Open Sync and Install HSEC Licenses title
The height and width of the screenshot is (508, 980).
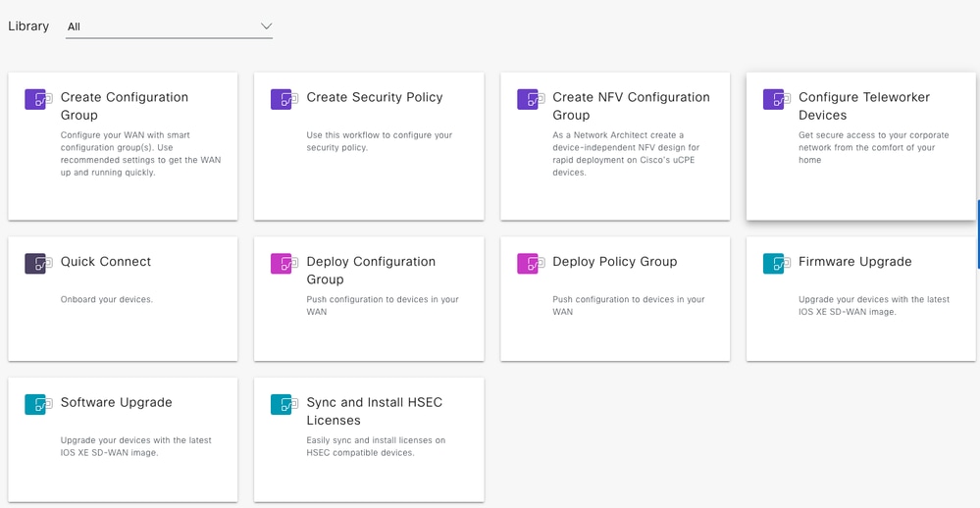tap(375, 411)
